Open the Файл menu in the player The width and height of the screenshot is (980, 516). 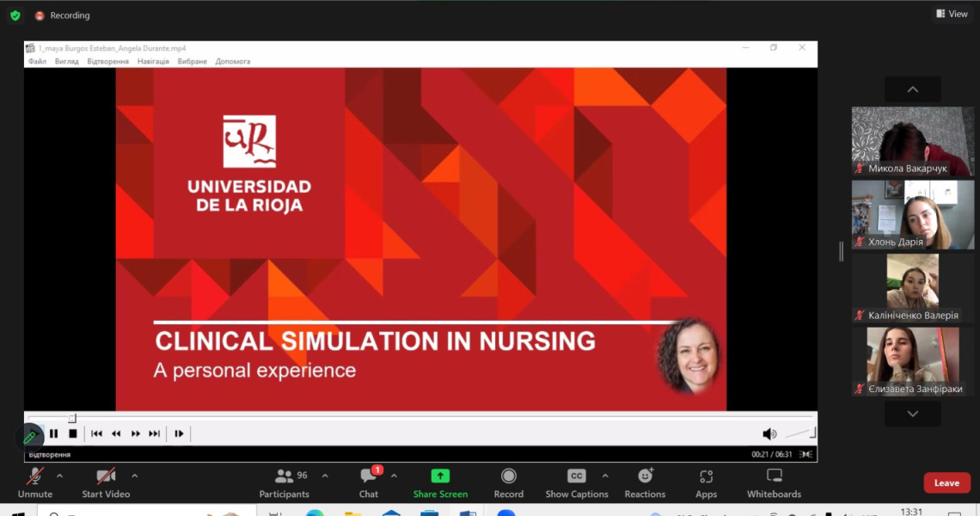pos(37,61)
